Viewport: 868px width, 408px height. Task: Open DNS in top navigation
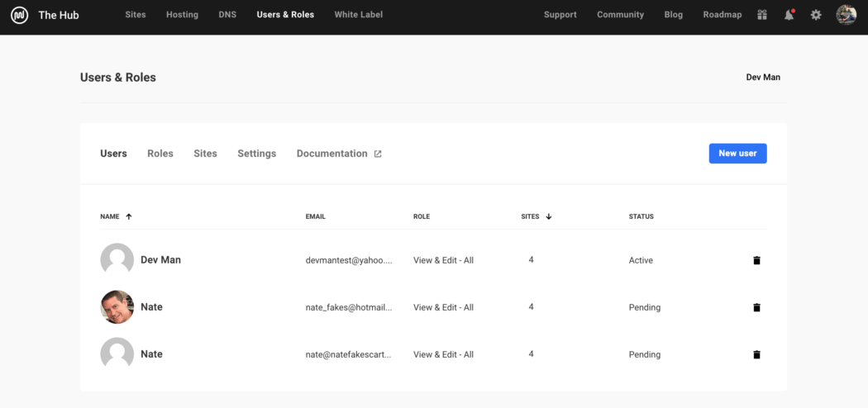(227, 15)
